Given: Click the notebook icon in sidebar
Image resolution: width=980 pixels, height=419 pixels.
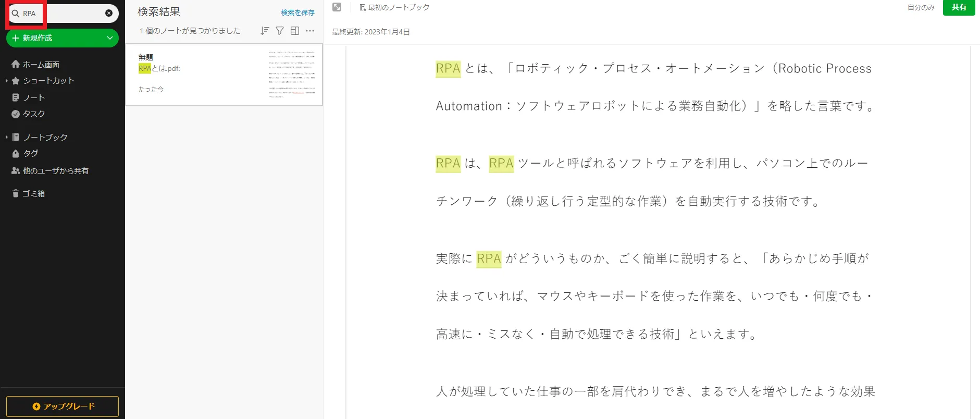Looking at the screenshot, I should coord(16,137).
